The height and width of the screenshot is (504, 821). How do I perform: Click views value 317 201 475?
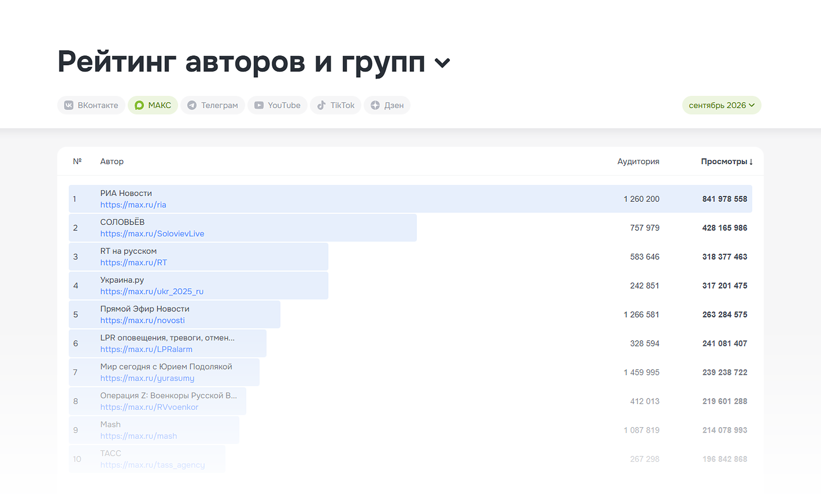tap(725, 286)
